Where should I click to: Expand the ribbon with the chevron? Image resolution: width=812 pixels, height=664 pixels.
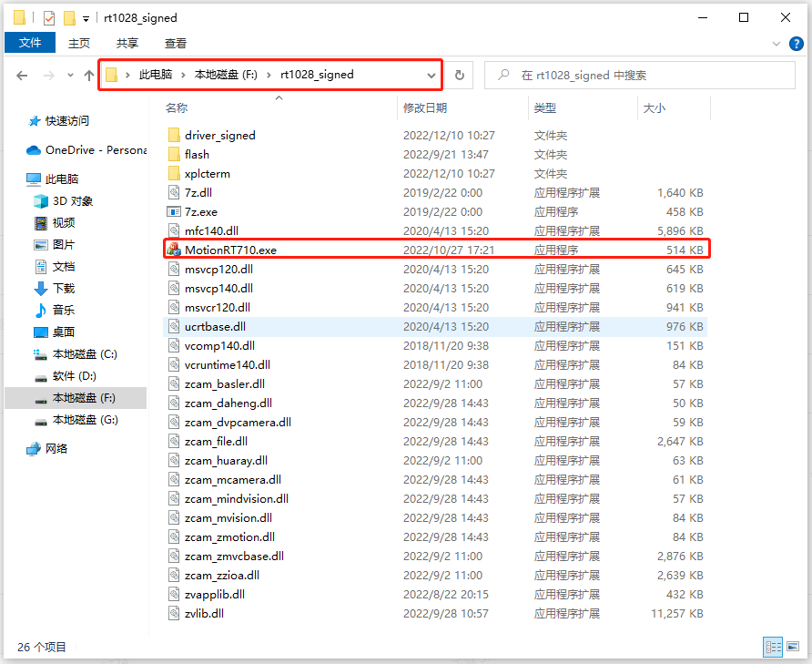click(776, 44)
